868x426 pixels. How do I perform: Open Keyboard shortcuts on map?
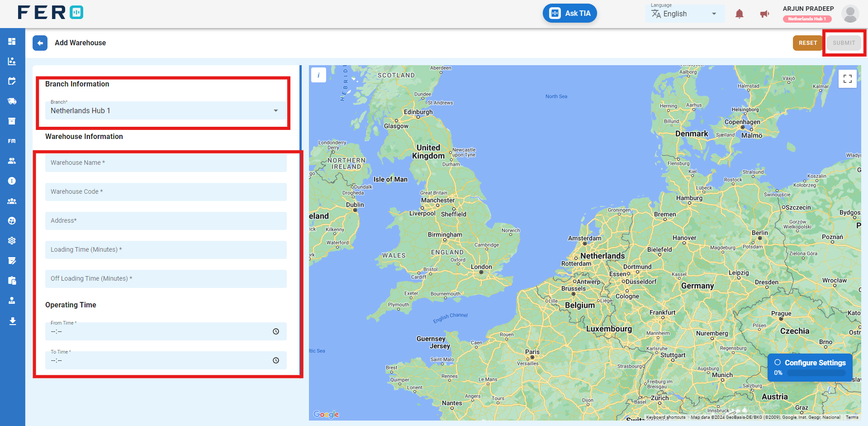666,417
